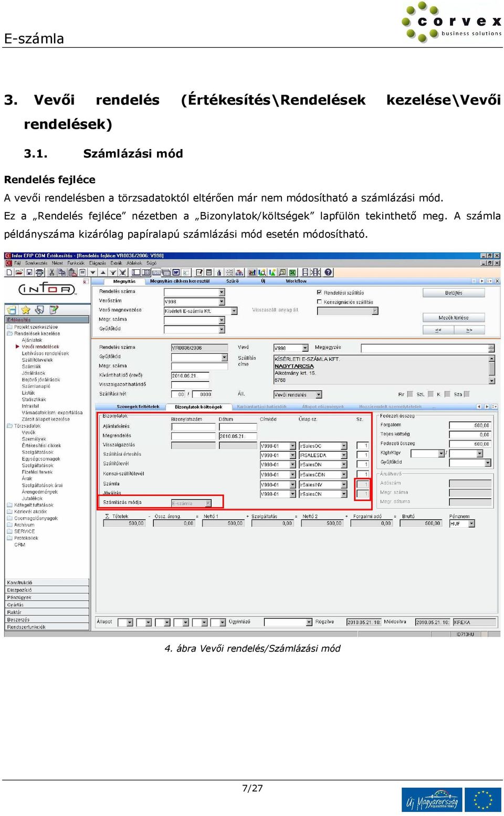Click the yellow star favorites icon
504x816 pixels.
pyautogui.click(x=26, y=310)
